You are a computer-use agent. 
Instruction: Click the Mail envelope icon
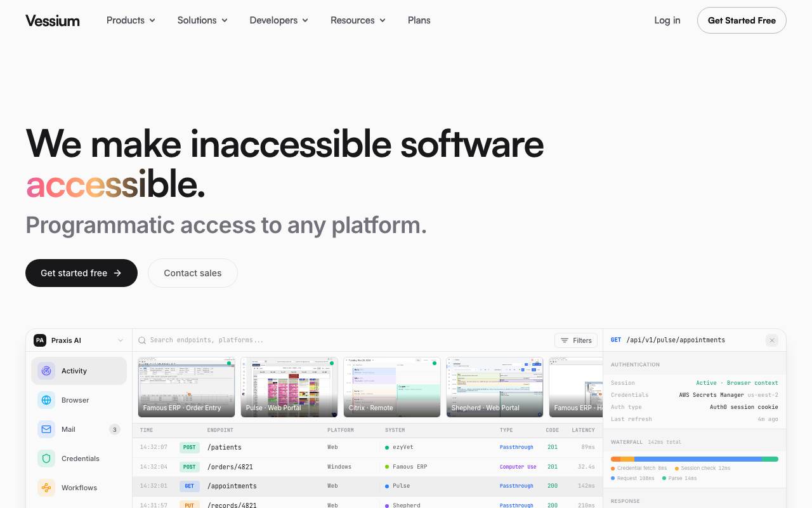click(46, 429)
